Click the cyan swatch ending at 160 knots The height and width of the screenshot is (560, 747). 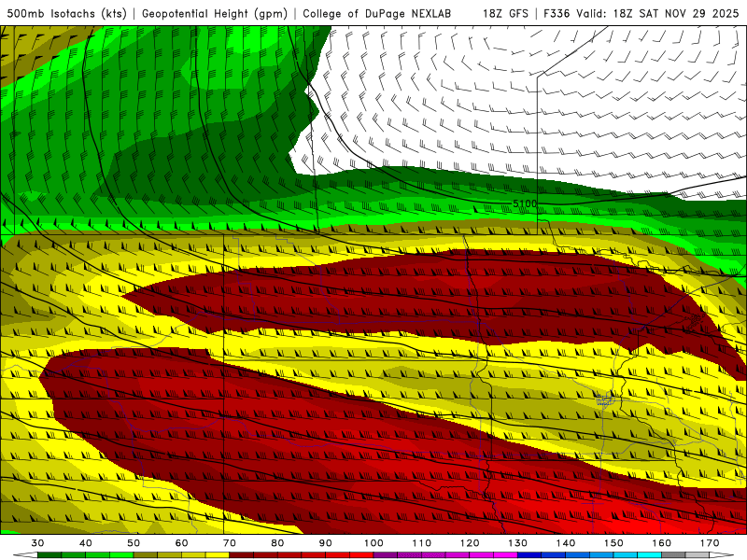coord(650,555)
